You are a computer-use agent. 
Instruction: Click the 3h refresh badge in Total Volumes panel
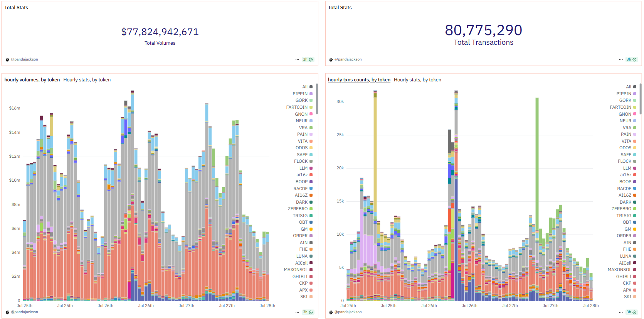[308, 59]
